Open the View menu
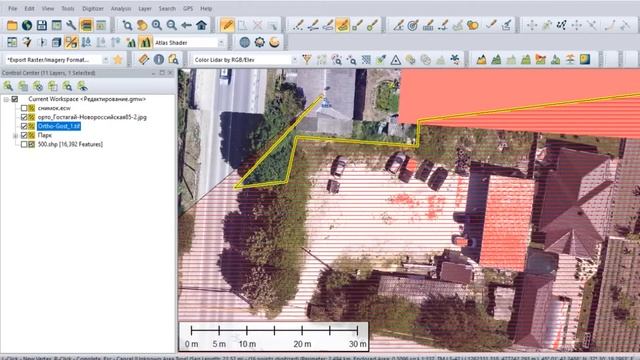 tap(48, 8)
